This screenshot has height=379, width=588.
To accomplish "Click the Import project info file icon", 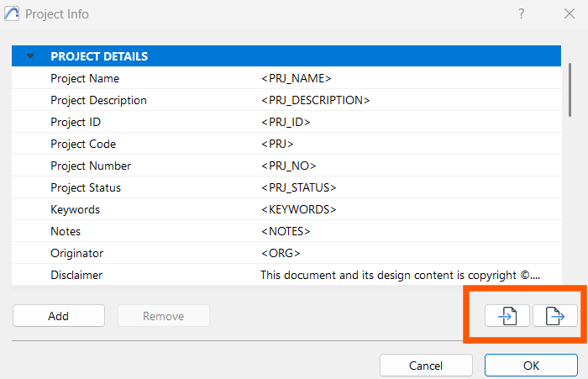I will click(x=507, y=316).
